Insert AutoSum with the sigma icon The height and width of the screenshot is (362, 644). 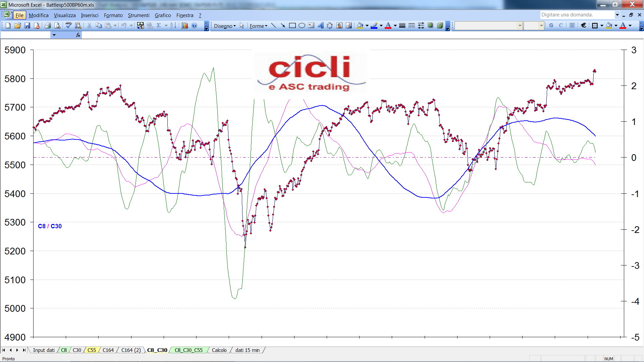click(159, 25)
